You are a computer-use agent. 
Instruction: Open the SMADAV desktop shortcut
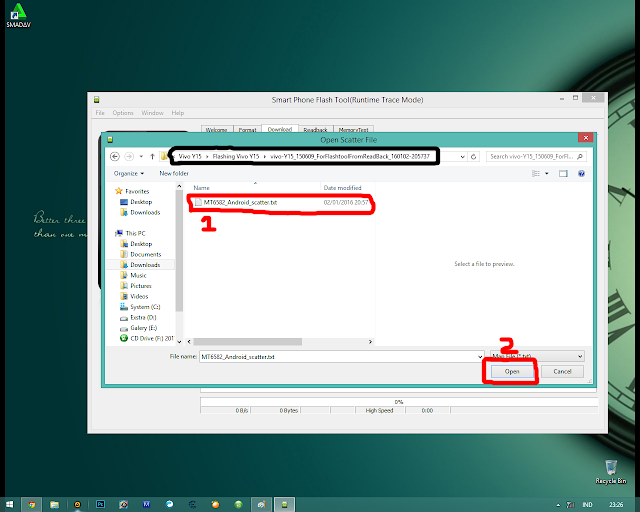tap(18, 15)
